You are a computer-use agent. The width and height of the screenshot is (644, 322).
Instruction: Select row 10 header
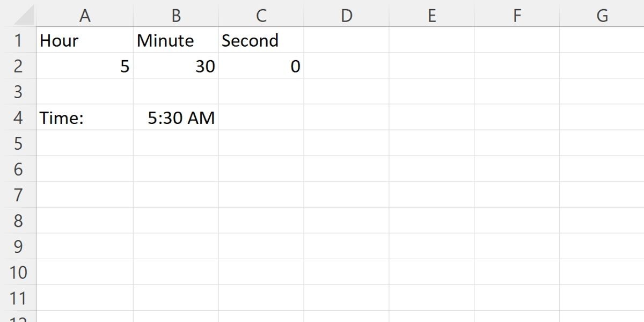point(18,272)
